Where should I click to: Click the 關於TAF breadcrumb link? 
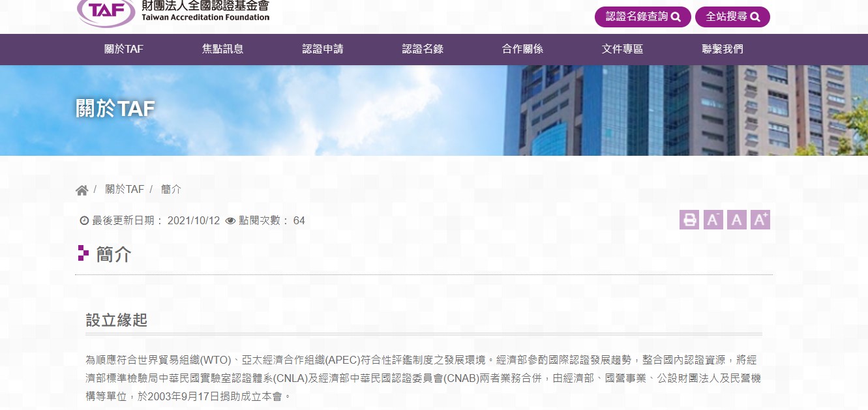click(125, 190)
